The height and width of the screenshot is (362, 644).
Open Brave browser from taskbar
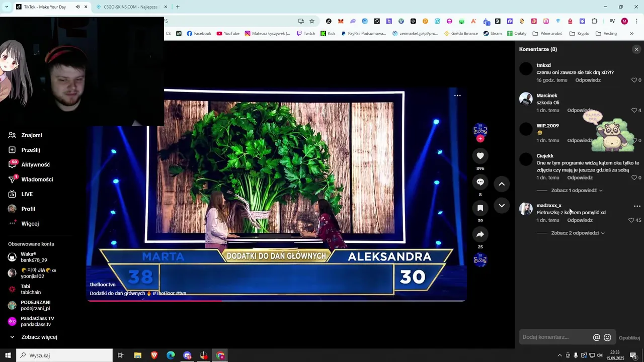pyautogui.click(x=154, y=355)
